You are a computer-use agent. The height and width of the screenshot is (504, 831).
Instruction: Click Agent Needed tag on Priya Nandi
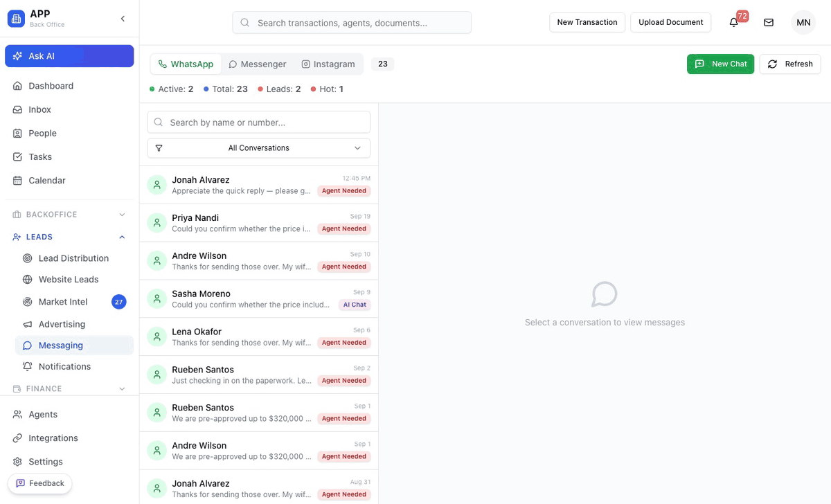[x=344, y=228]
